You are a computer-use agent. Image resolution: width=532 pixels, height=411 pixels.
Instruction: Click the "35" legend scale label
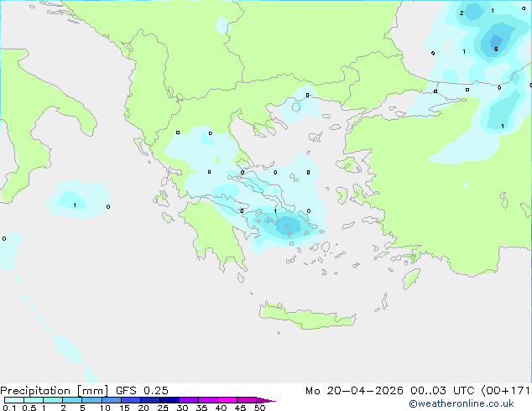(x=201, y=408)
